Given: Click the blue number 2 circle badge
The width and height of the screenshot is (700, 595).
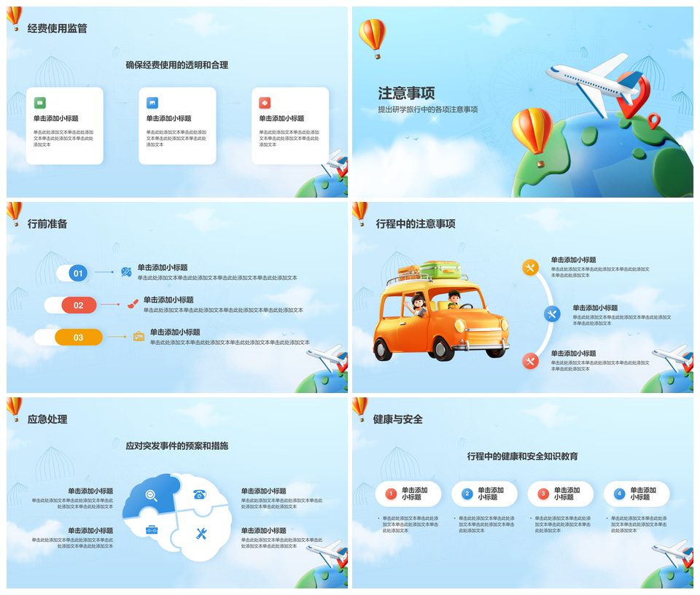Looking at the screenshot, I should point(467,494).
